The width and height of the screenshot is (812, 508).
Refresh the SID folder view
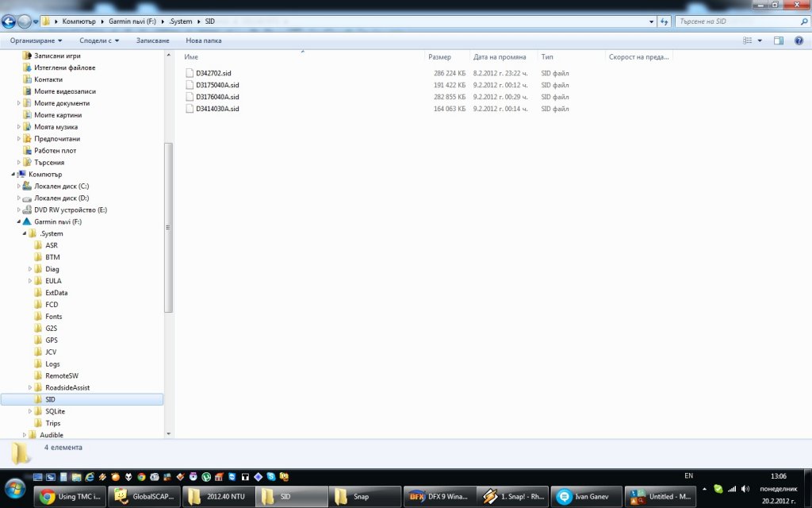pyautogui.click(x=665, y=21)
